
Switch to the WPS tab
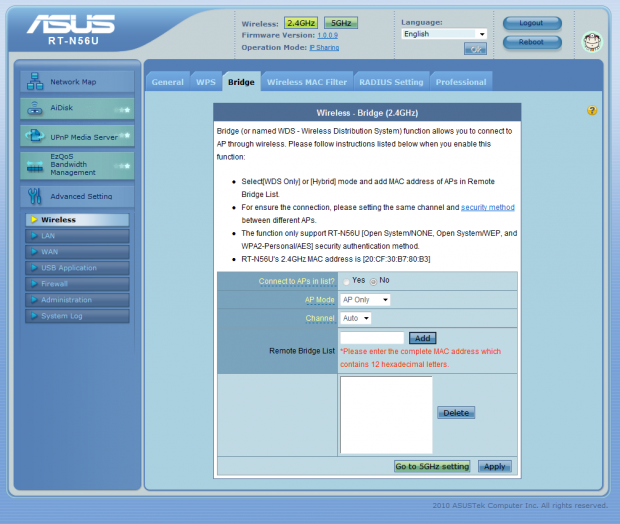coord(206,82)
